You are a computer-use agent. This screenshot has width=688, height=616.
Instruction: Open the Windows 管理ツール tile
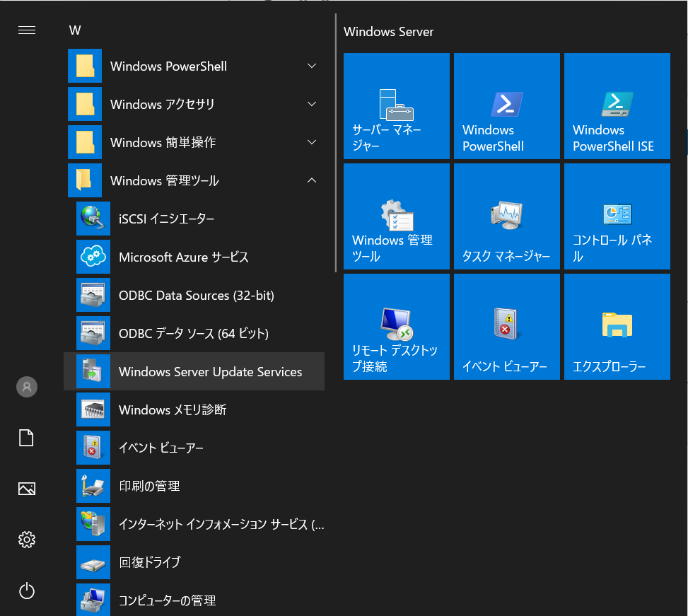[397, 216]
